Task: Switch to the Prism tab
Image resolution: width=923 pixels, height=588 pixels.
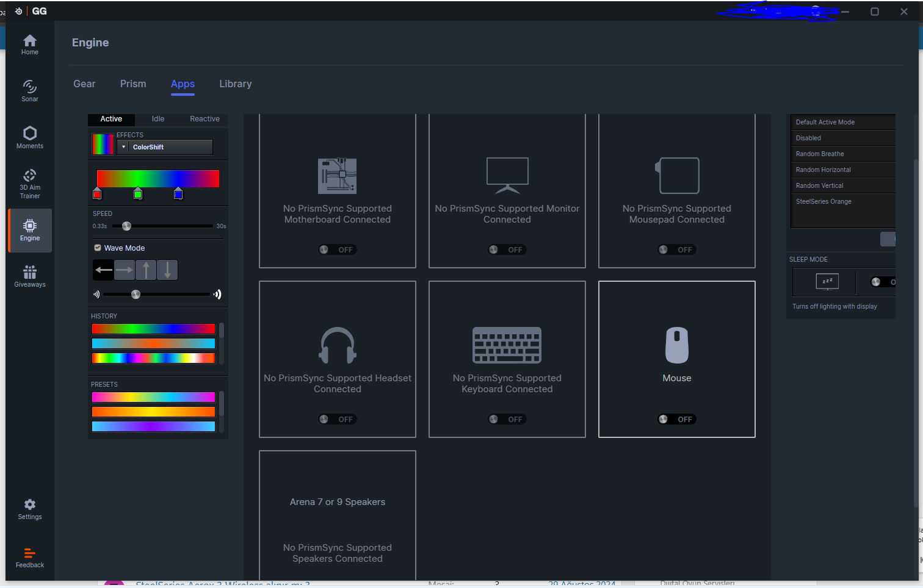Action: (133, 84)
